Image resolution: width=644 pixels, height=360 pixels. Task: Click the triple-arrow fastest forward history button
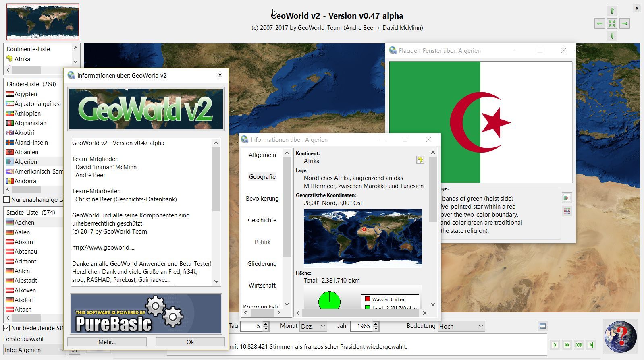click(x=579, y=345)
